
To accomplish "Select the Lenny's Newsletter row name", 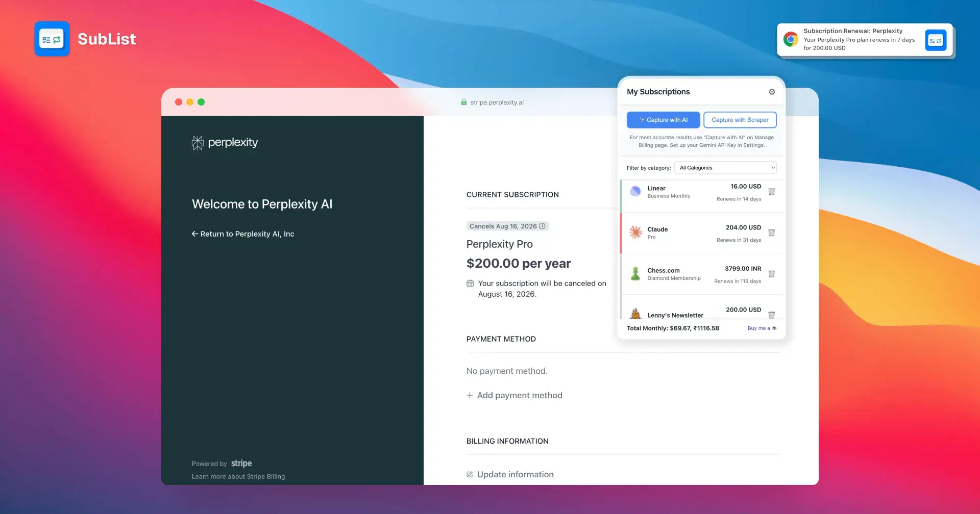I will 675,315.
